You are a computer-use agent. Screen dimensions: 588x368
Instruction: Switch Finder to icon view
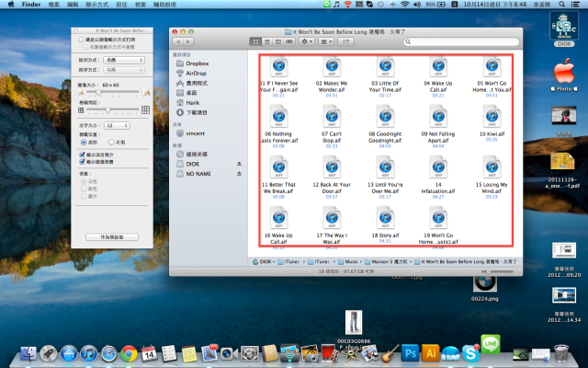coord(255,41)
